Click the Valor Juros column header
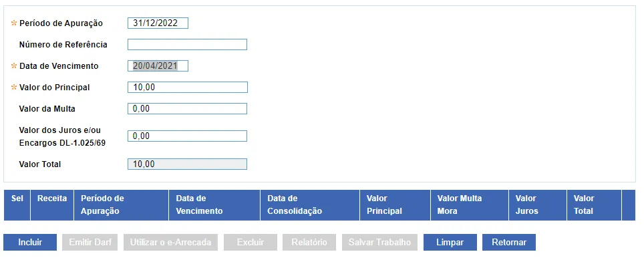Image resolution: width=644 pixels, height=266 pixels. pos(538,205)
